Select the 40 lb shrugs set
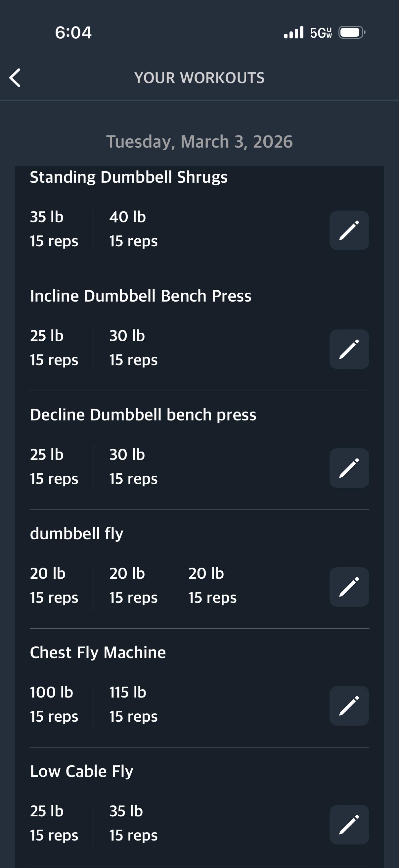The image size is (399, 868). [133, 229]
